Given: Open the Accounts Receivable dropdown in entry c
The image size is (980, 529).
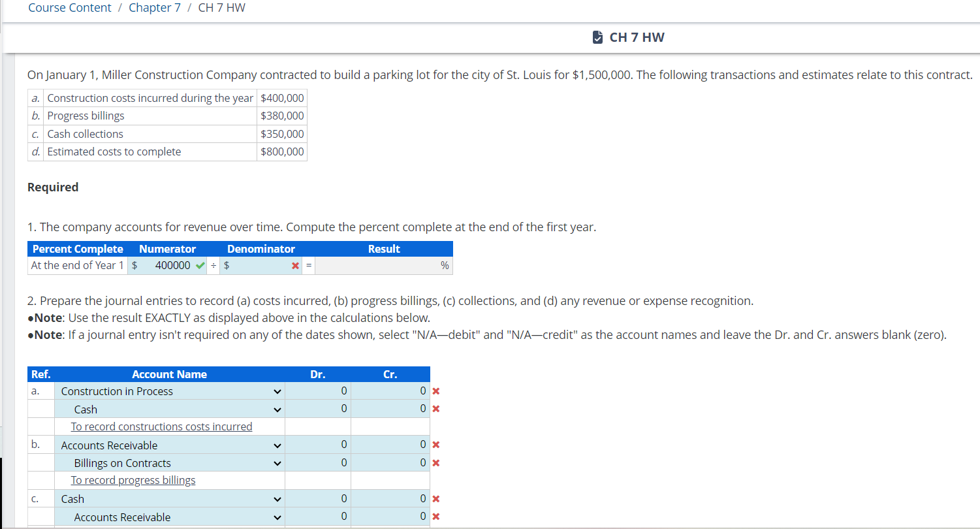Looking at the screenshot, I should 277,517.
